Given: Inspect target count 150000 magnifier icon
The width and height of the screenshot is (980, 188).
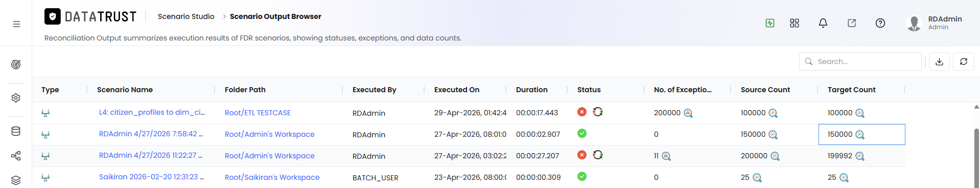Looking at the screenshot, I should (860, 135).
